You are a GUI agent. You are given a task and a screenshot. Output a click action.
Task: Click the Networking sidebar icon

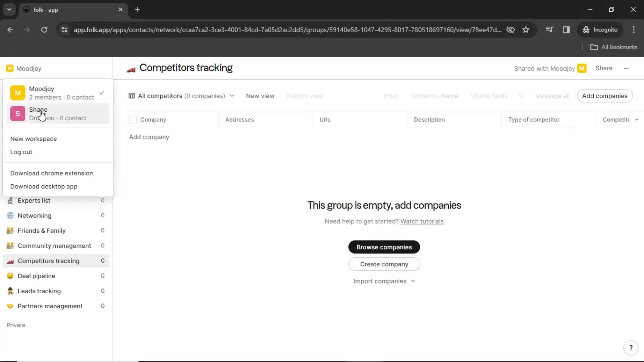coord(10,216)
